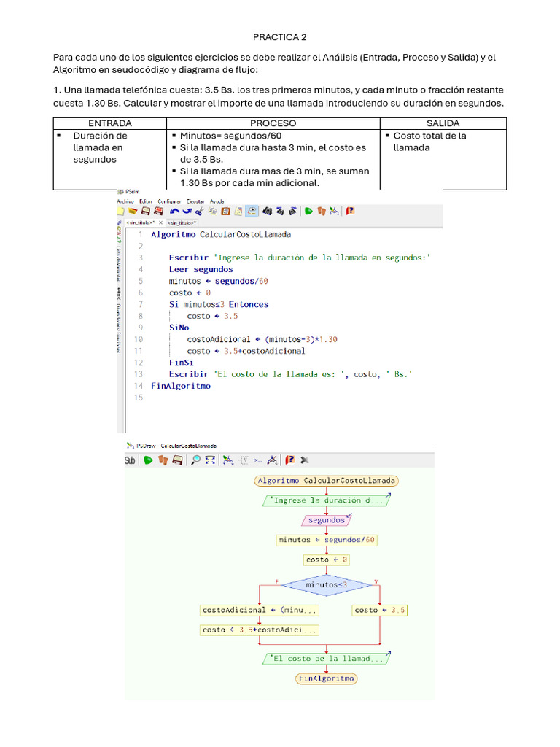This screenshot has height=747, width=560.
Task: Open the Archivo menu in PSeInt
Action: pyautogui.click(x=125, y=201)
